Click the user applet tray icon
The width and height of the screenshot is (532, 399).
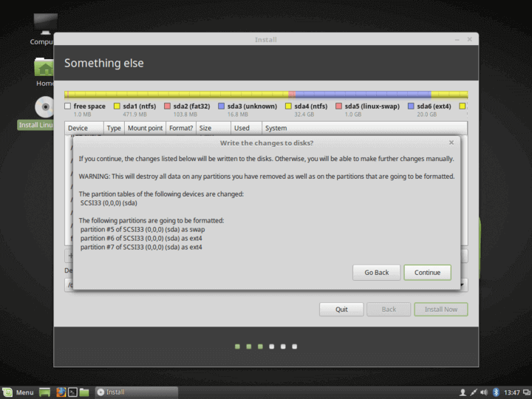click(x=463, y=392)
